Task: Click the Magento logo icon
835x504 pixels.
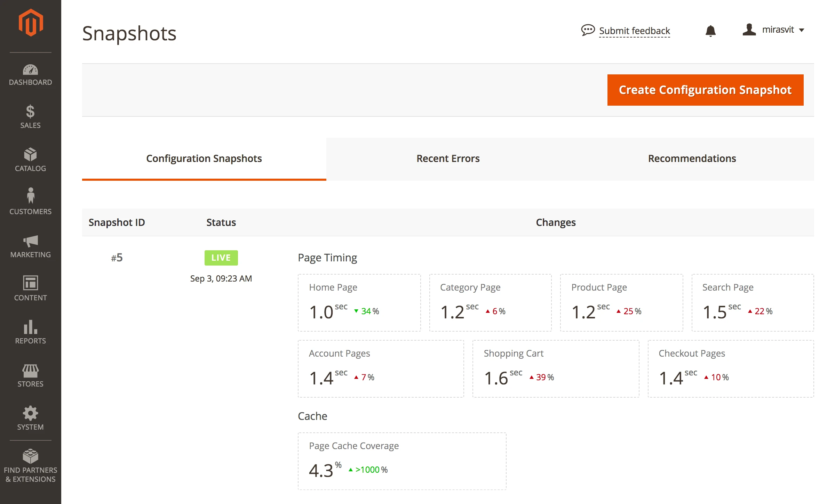Action: pos(31,23)
